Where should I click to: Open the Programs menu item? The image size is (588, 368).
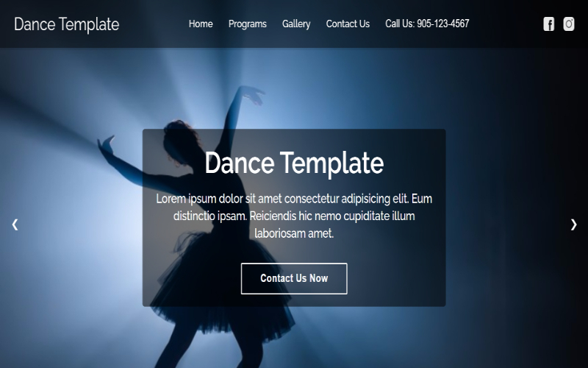248,24
